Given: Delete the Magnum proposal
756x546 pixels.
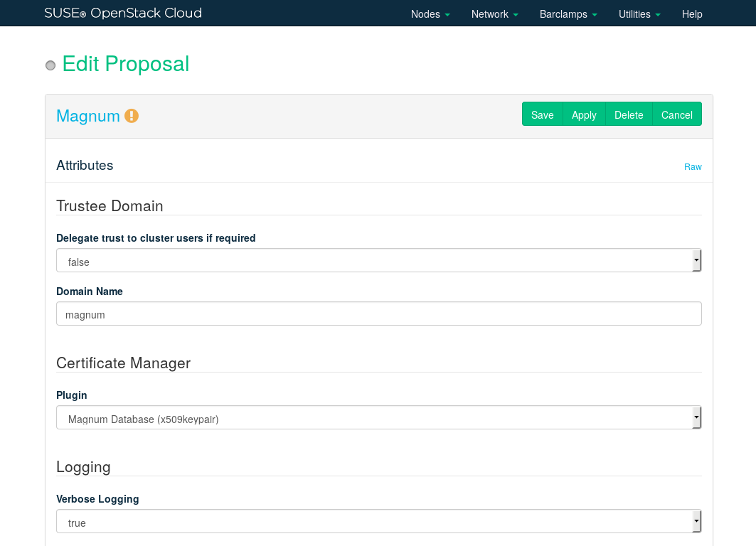Looking at the screenshot, I should pyautogui.click(x=629, y=114).
